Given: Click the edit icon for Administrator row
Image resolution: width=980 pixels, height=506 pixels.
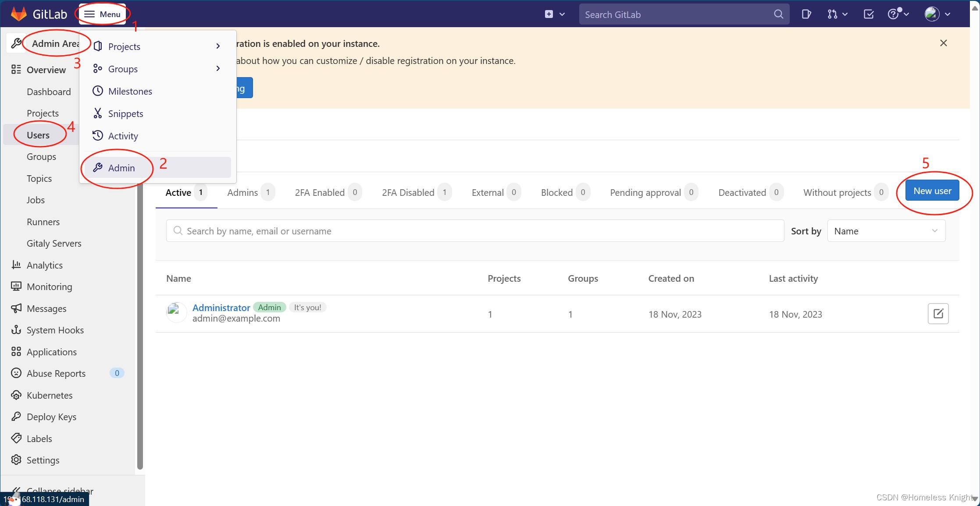Looking at the screenshot, I should click(938, 314).
